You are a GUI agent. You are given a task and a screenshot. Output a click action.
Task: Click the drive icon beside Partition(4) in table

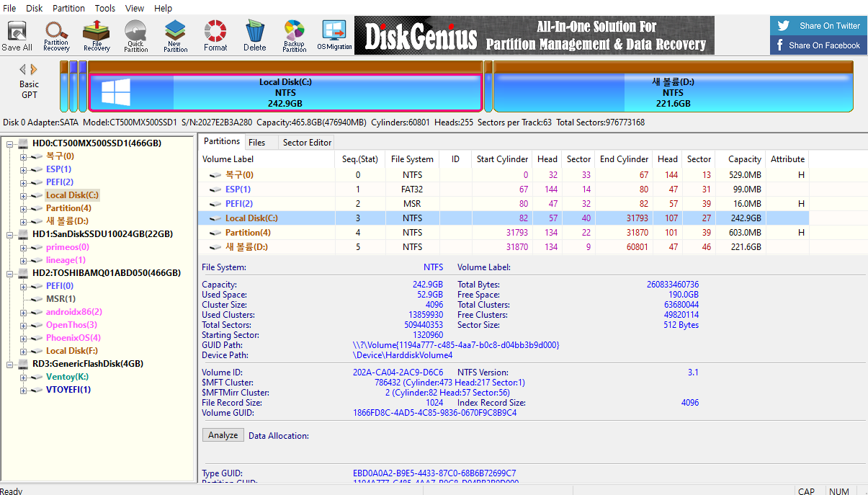tap(215, 233)
